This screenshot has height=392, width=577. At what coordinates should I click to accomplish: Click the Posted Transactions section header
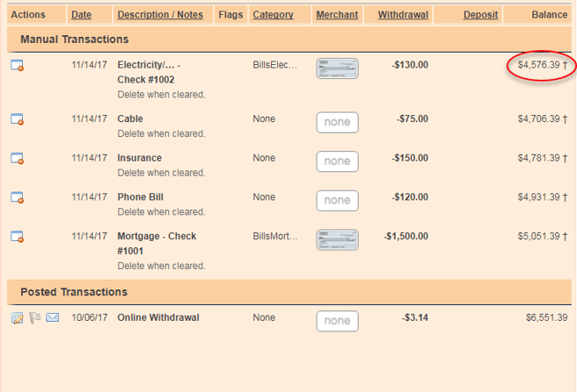[289, 292]
